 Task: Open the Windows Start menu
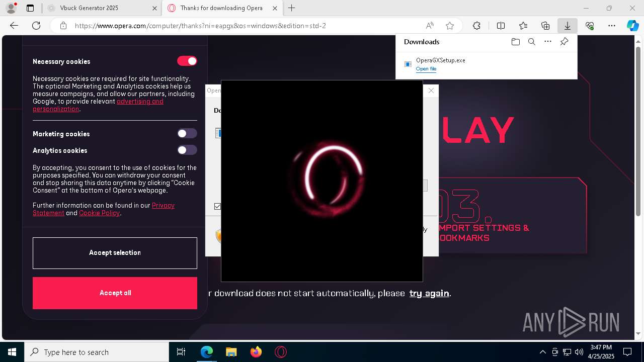tap(12, 352)
